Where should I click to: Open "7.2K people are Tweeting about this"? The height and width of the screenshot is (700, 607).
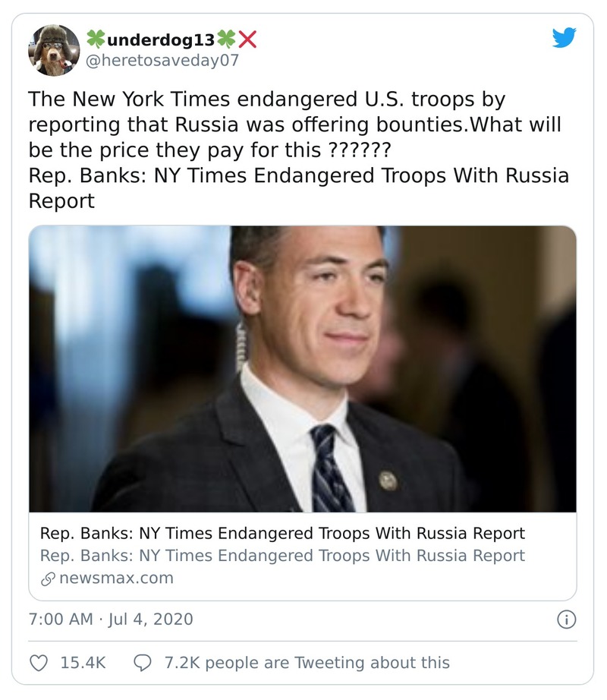(307, 663)
